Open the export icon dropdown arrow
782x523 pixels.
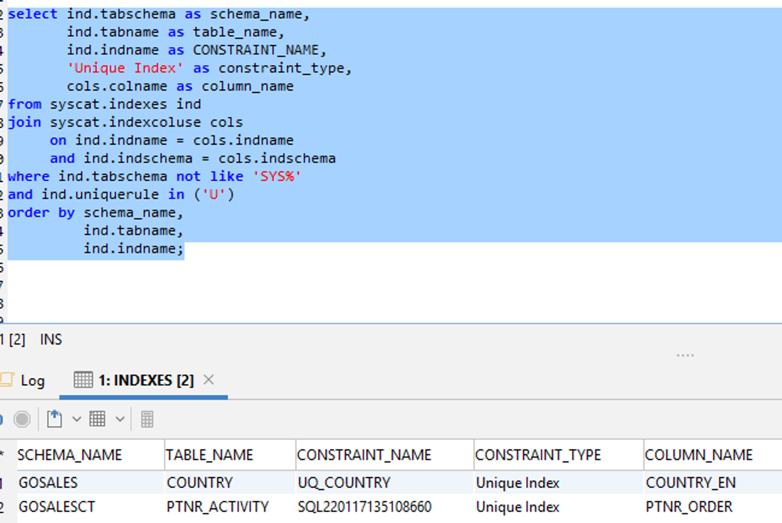click(75, 419)
